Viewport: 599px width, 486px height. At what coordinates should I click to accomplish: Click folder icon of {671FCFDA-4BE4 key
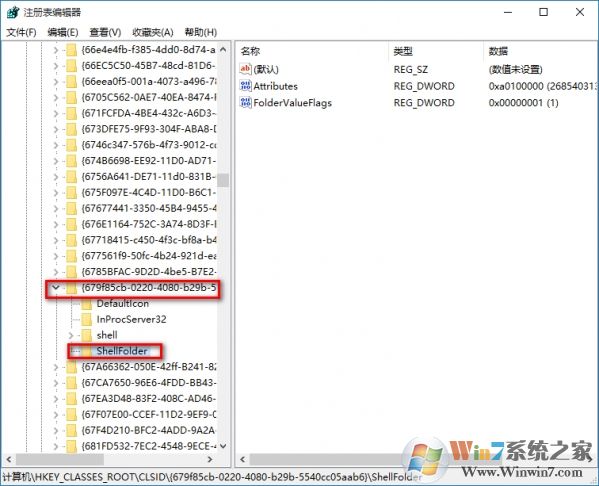(x=71, y=113)
